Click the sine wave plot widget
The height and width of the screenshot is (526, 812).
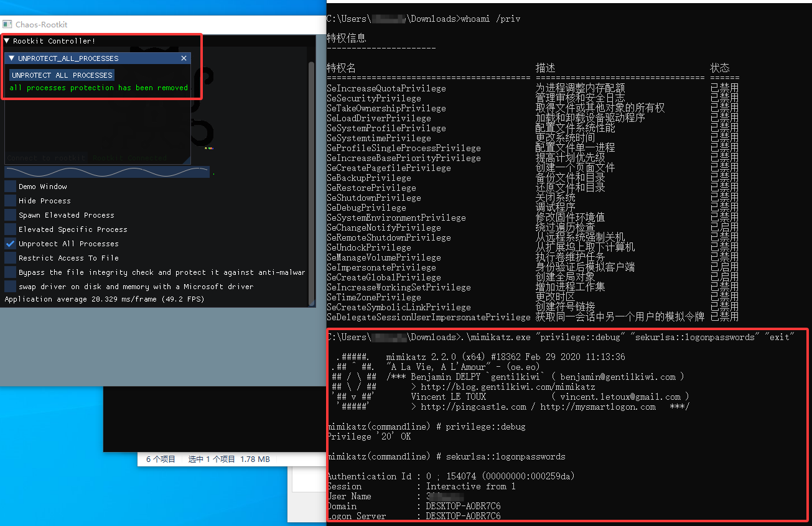coord(107,172)
